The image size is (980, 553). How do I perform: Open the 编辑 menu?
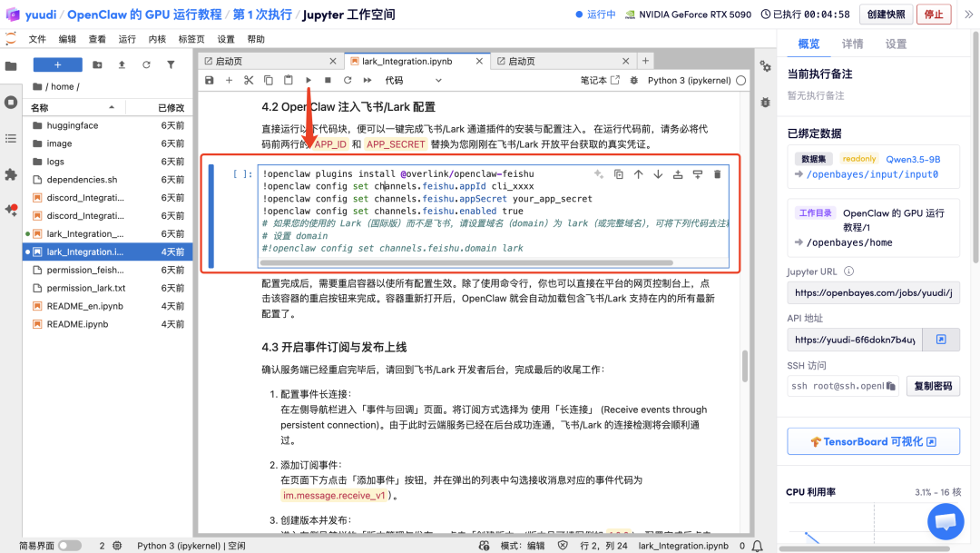pos(67,39)
